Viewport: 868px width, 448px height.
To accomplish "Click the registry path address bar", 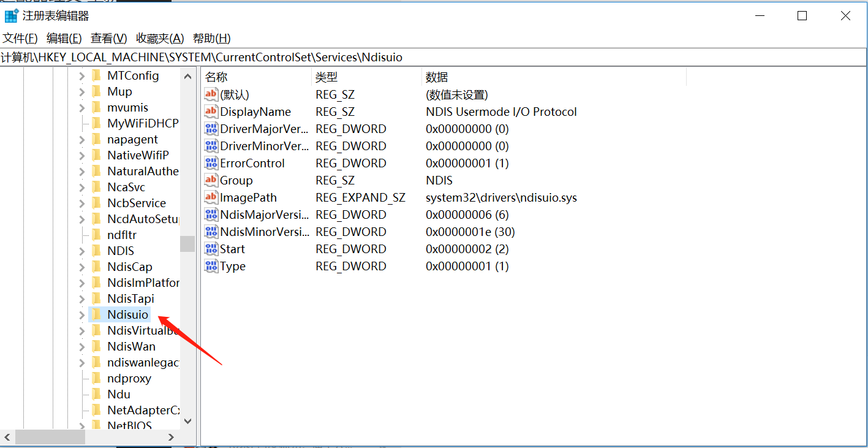I will click(434, 57).
